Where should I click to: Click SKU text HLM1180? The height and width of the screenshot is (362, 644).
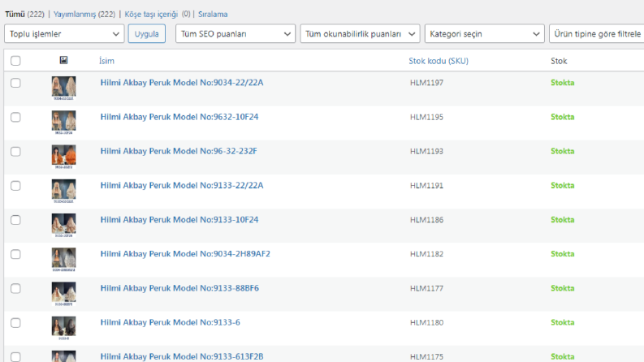point(426,322)
